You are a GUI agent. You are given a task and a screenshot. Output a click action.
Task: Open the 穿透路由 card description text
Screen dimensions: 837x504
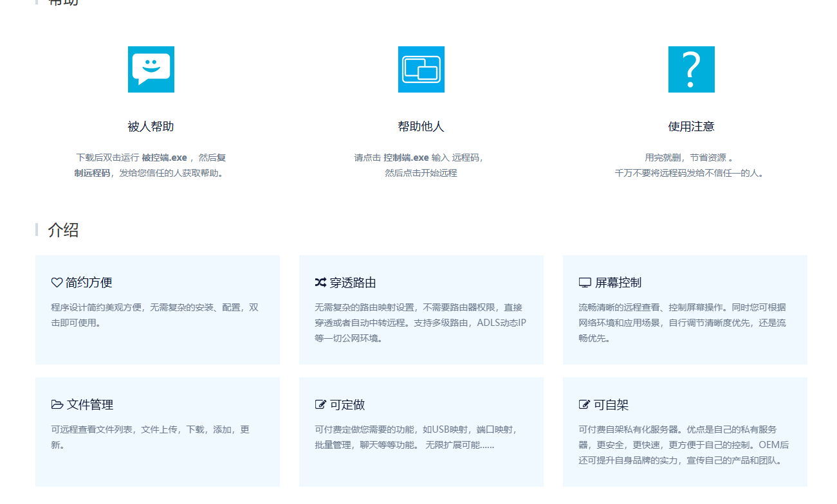420,323
